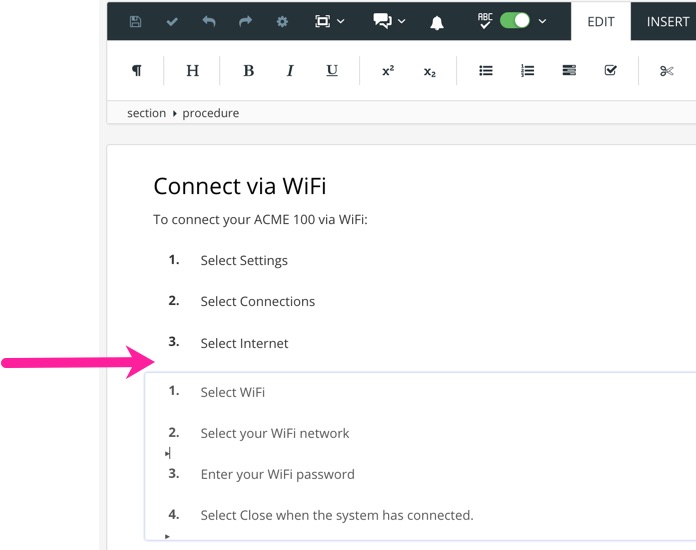Expand the spell check options arrow
This screenshot has height=550, width=696.
(x=543, y=21)
